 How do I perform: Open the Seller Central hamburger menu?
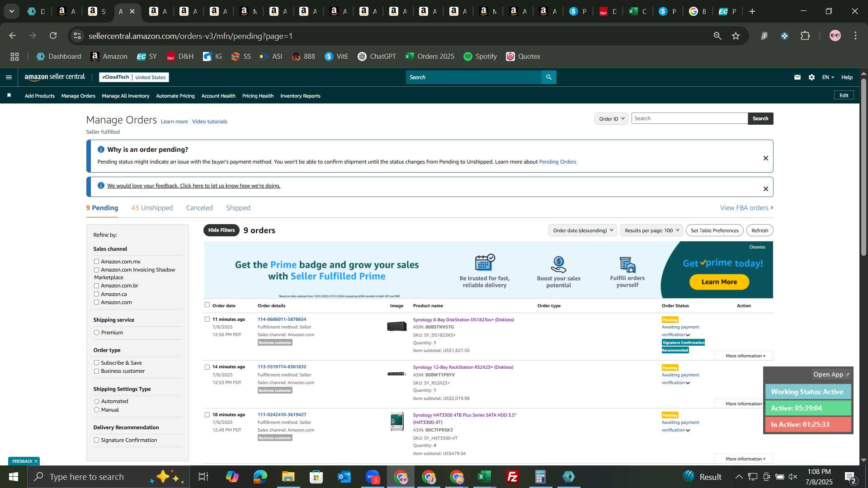click(9, 77)
